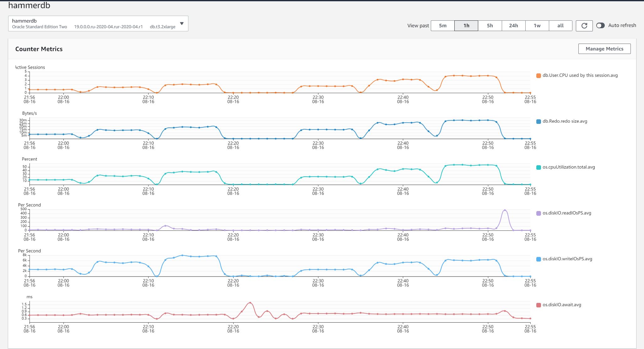Click the light blue writeIOsPS legend swatch
The height and width of the screenshot is (349, 644).
(x=538, y=259)
